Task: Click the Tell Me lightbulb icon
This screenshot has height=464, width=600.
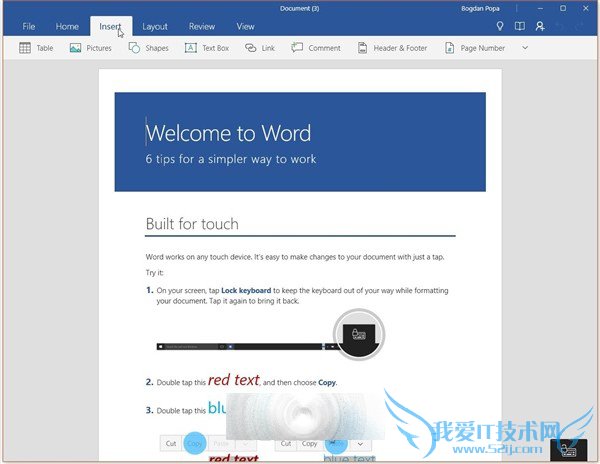Action: coord(500,26)
